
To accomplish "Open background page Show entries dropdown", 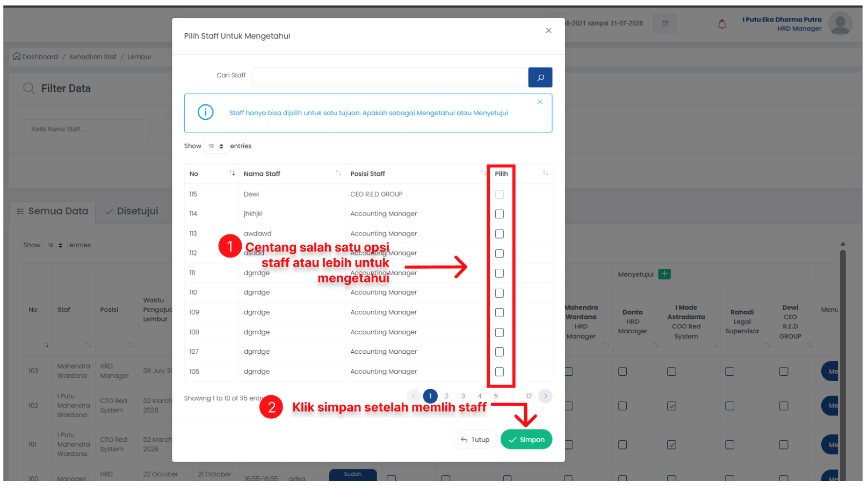I will click(x=55, y=245).
